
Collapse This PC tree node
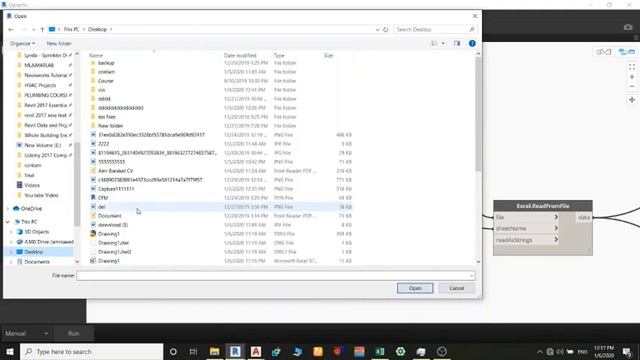coord(7,222)
